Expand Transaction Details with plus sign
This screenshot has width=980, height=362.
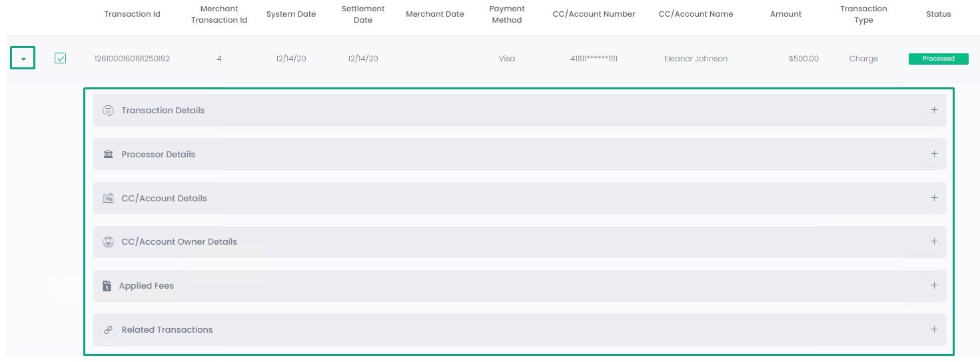click(x=933, y=110)
